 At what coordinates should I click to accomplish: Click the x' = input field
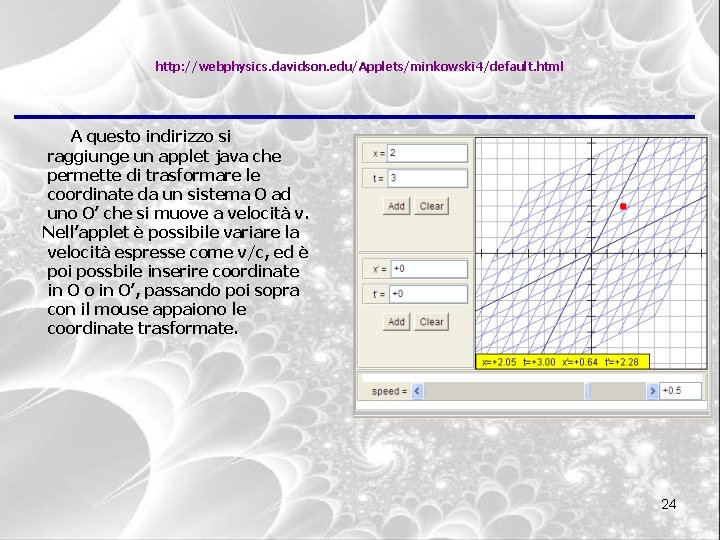coord(429,269)
